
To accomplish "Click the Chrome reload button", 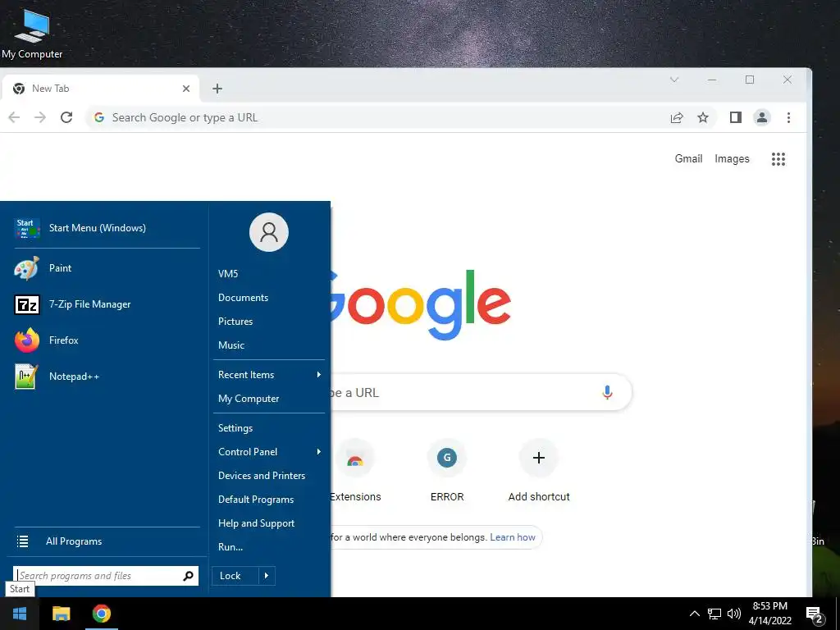I will point(66,117).
